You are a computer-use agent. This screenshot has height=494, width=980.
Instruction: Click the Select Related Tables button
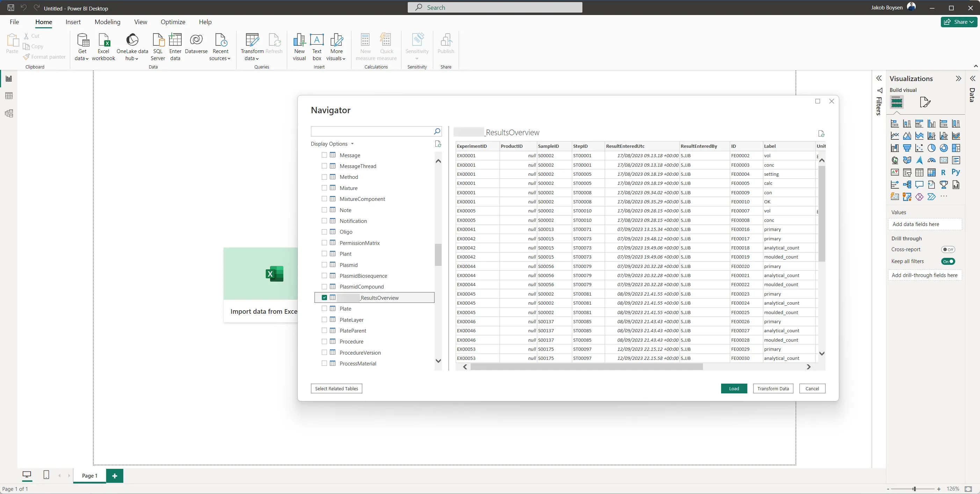click(336, 388)
